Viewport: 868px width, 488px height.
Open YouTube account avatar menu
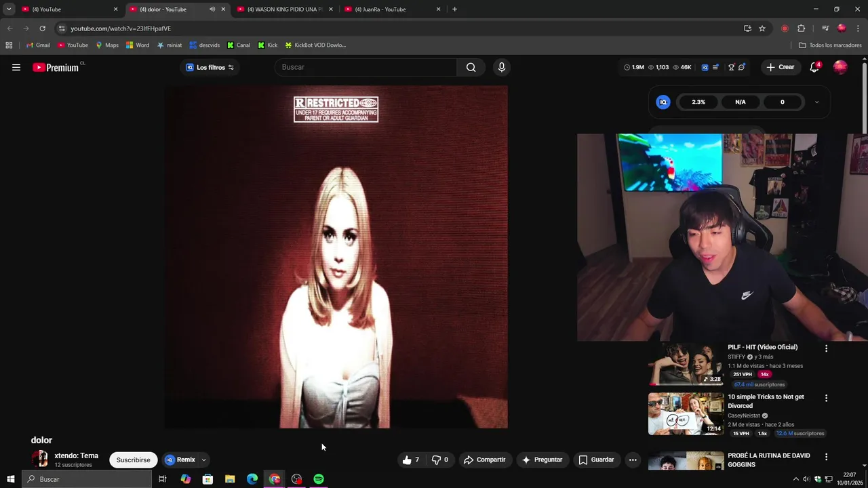click(x=840, y=67)
